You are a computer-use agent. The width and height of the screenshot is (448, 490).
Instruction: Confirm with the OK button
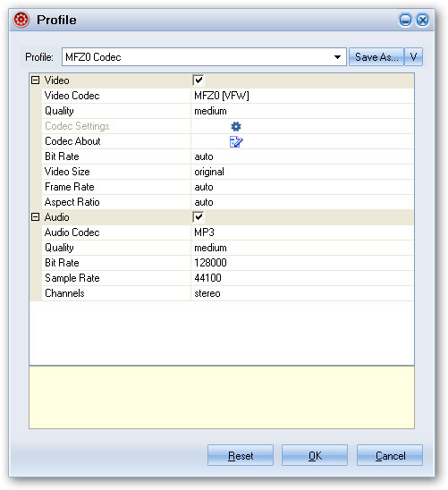pyautogui.click(x=315, y=455)
